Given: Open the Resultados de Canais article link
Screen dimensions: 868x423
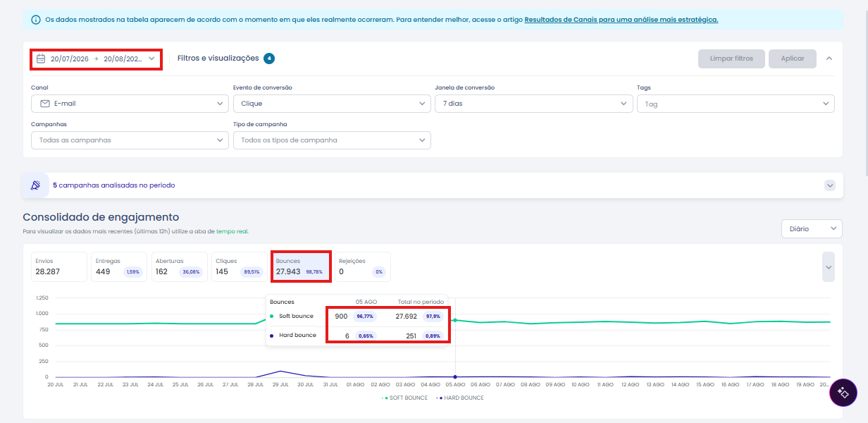Looking at the screenshot, I should point(621,20).
